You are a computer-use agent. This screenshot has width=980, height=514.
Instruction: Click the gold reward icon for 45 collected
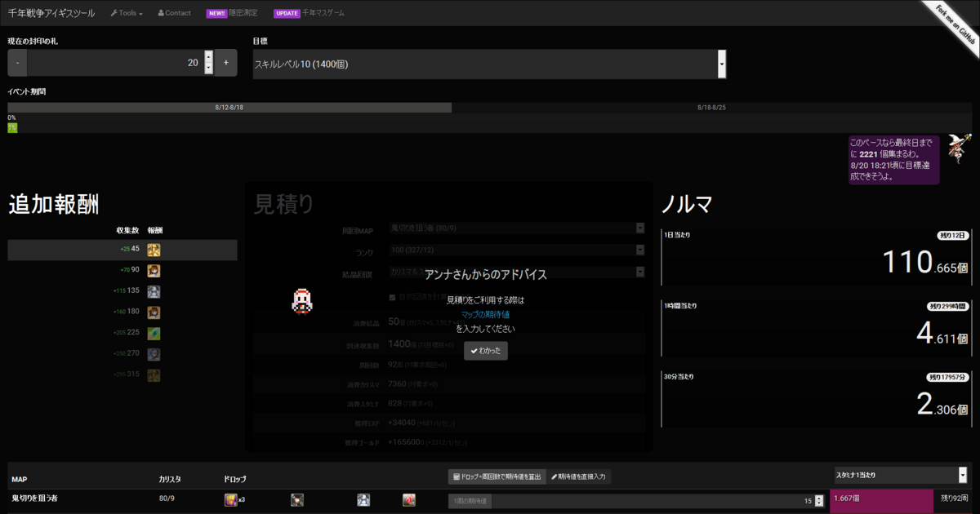pyautogui.click(x=154, y=250)
